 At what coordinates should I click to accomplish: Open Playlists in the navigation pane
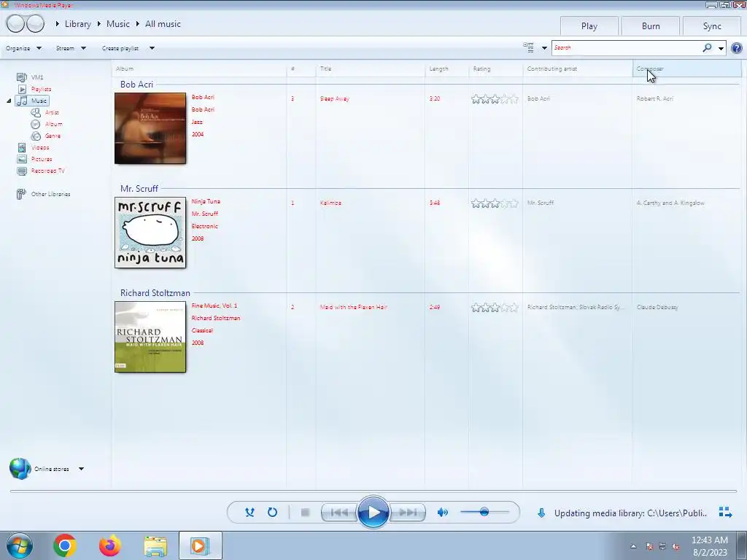(41, 89)
